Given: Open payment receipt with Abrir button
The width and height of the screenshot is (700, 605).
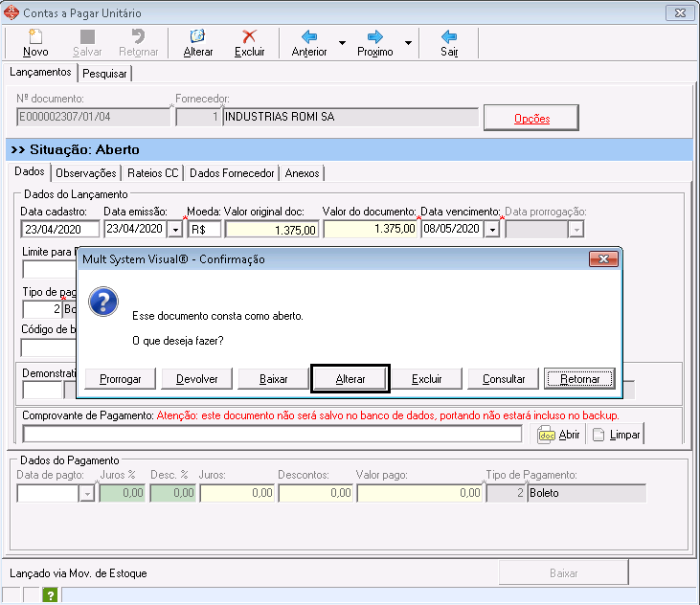Looking at the screenshot, I should (x=559, y=435).
